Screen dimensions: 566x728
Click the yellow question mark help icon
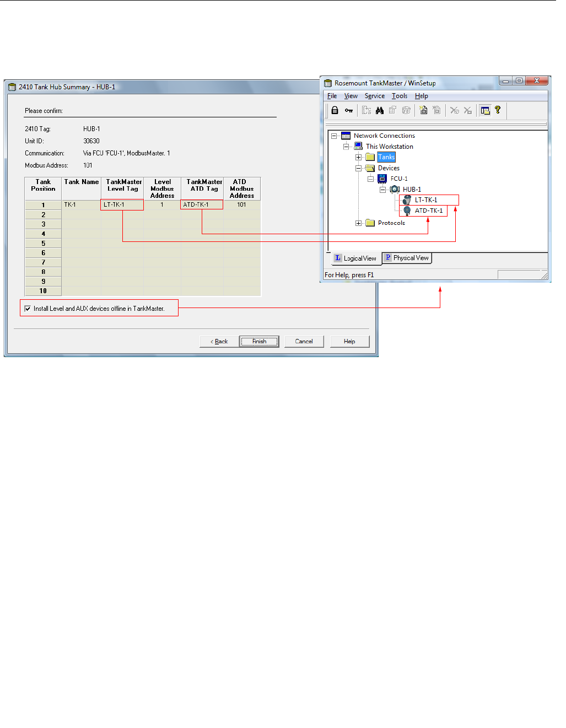tap(498, 110)
